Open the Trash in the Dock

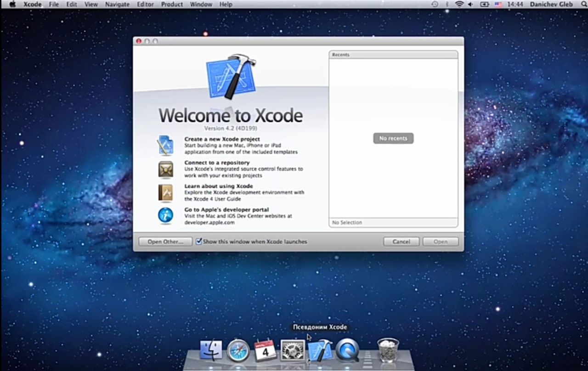coord(388,350)
